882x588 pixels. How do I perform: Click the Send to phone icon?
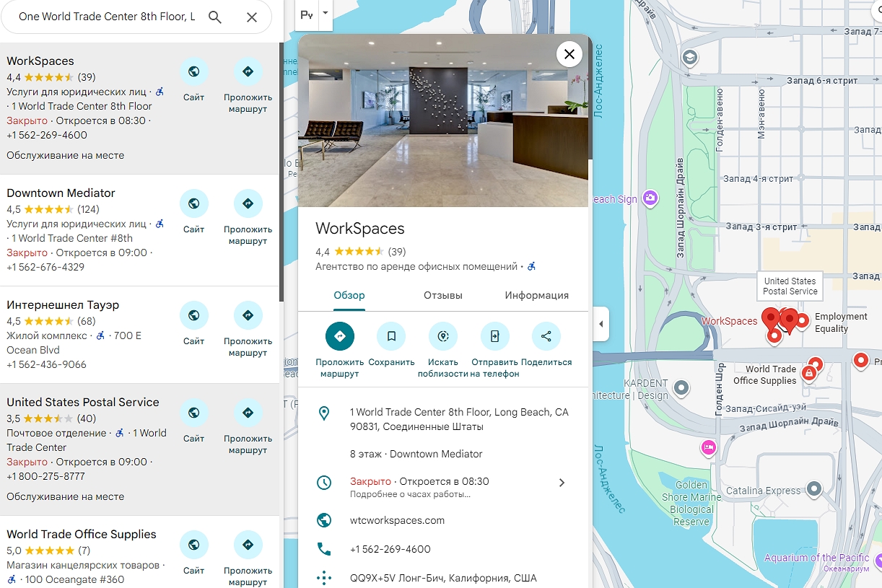pyautogui.click(x=495, y=336)
